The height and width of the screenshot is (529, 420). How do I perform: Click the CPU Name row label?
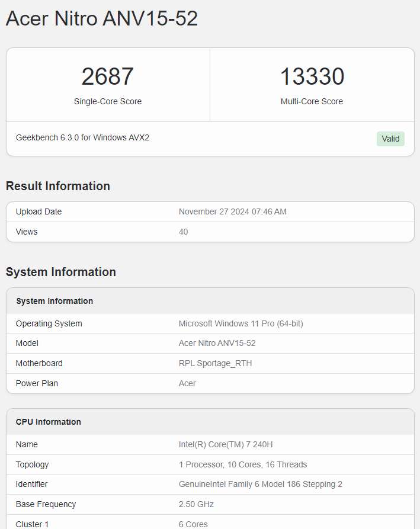27,444
